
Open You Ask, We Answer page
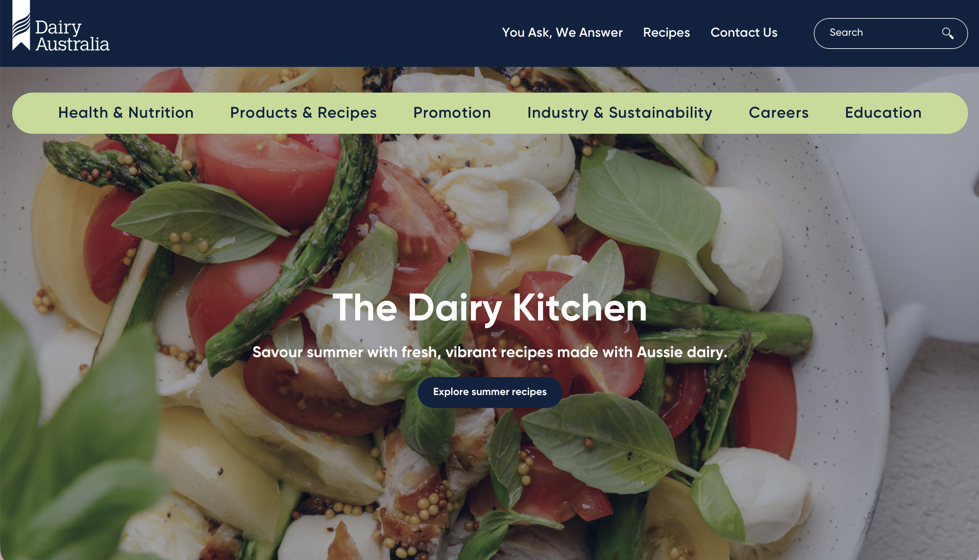point(562,33)
